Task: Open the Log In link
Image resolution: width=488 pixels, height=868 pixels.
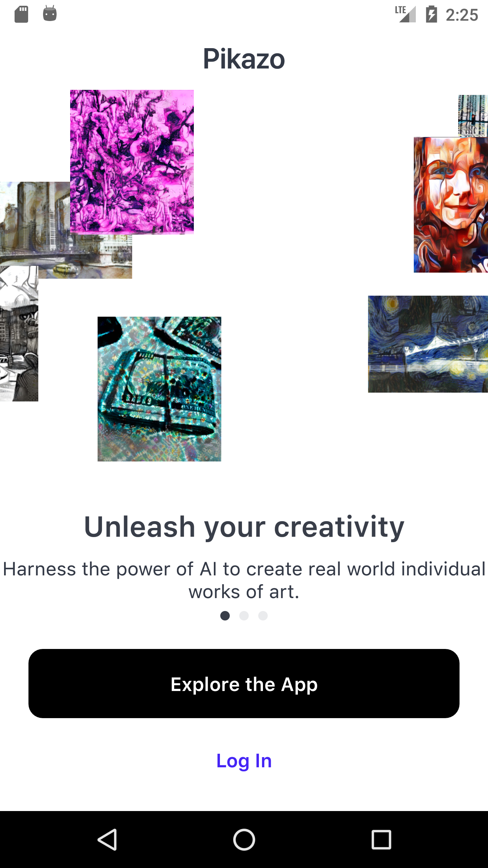Action: (244, 761)
